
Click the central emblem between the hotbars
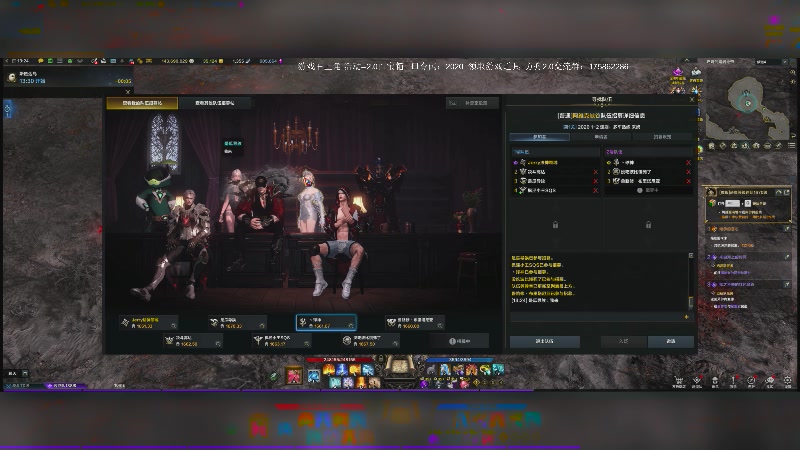point(399,367)
